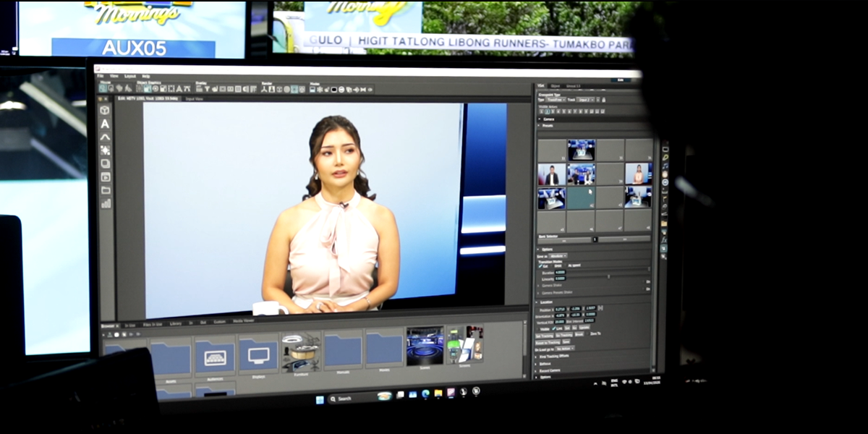Select the particle effects tool in sidebar
868x434 pixels.
[x=105, y=150]
